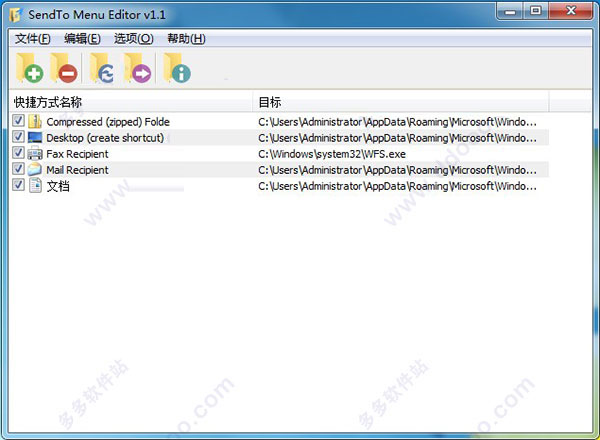The image size is (600, 440).
Task: Click the SendTo Menu Editor title bar icon
Action: (x=16, y=15)
